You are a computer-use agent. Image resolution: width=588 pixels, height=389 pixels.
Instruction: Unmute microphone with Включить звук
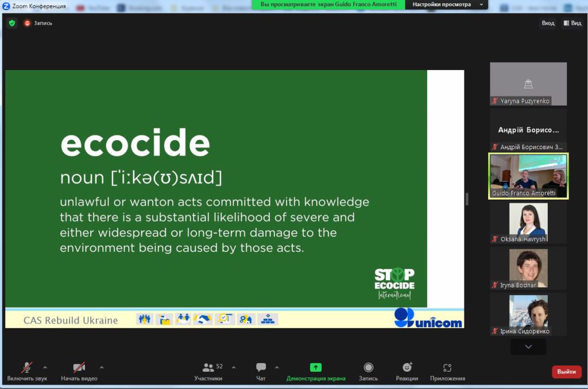coord(27,371)
